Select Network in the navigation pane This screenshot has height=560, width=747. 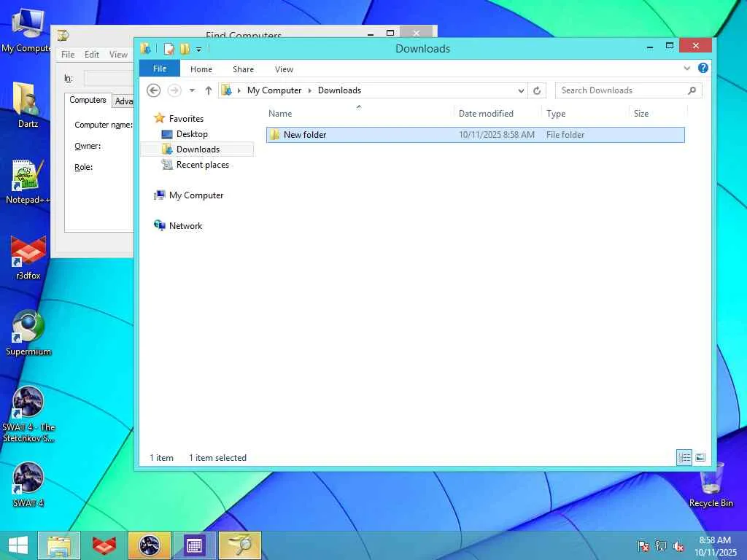(185, 226)
